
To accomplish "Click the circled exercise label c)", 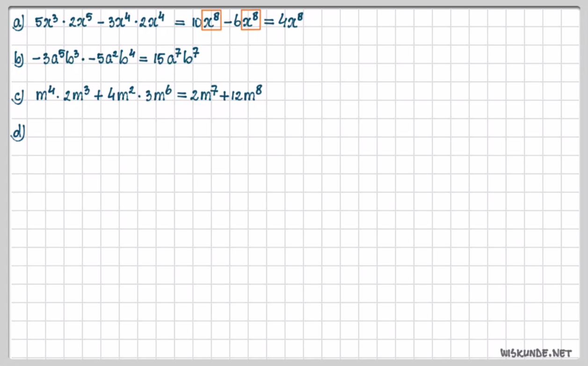I will point(18,96).
